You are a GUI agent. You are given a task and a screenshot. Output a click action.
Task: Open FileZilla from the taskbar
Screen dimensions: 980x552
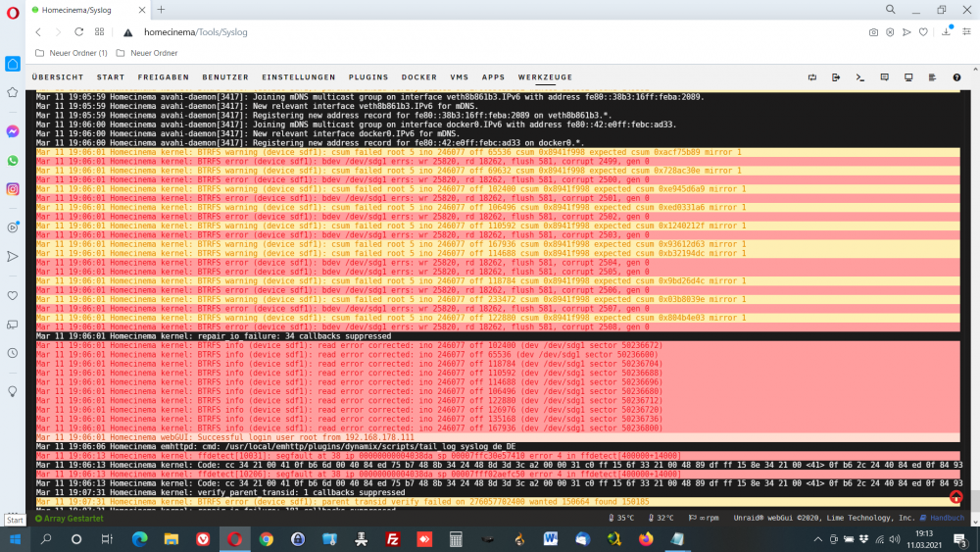tap(393, 539)
